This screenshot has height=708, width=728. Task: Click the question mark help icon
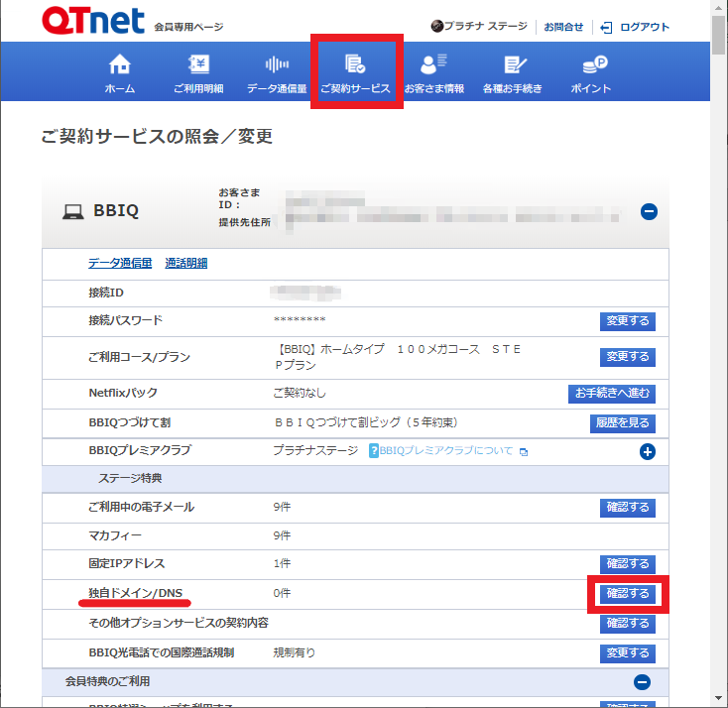(373, 451)
